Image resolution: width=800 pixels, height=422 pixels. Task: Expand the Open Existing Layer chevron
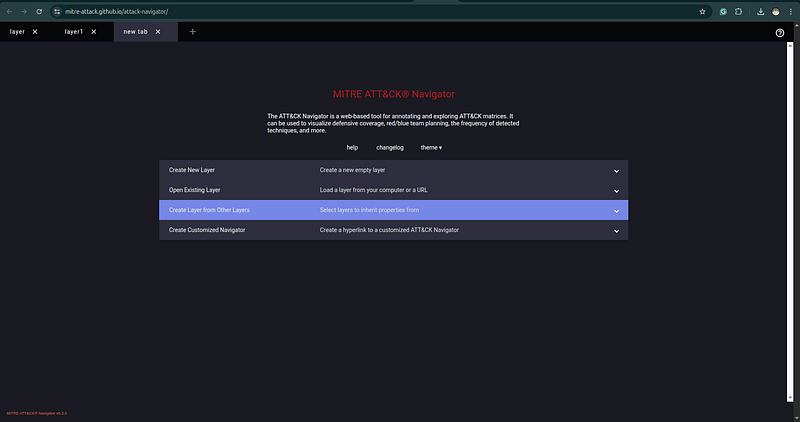click(616, 191)
